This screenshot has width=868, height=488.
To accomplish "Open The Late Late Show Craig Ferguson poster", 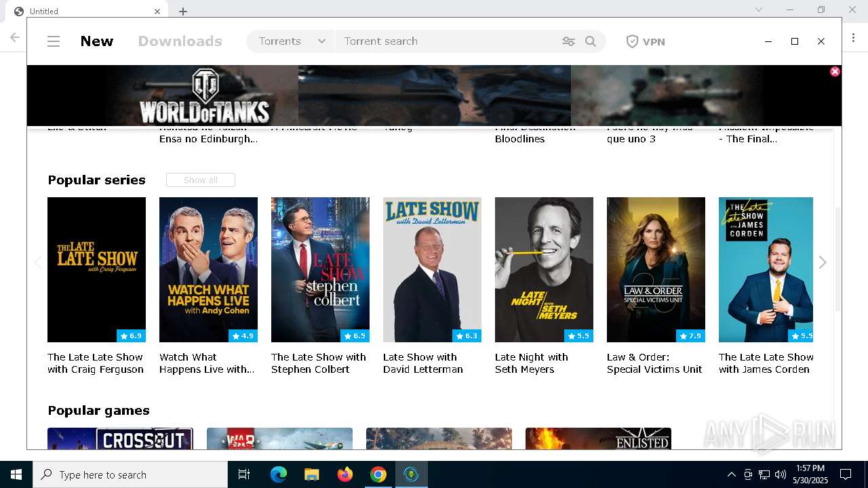I will point(96,270).
